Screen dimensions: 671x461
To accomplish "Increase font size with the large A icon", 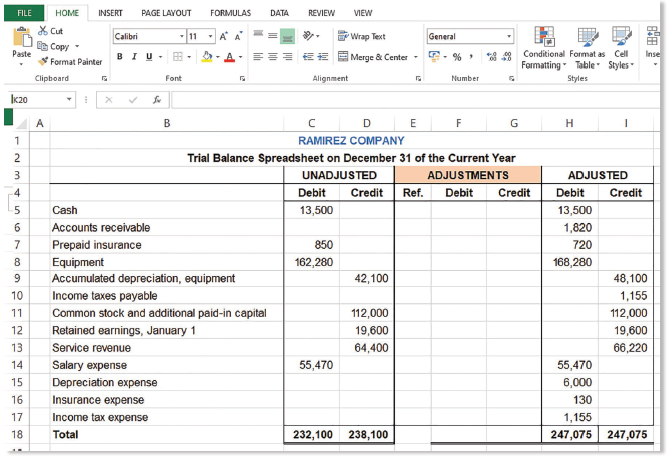I will [223, 36].
